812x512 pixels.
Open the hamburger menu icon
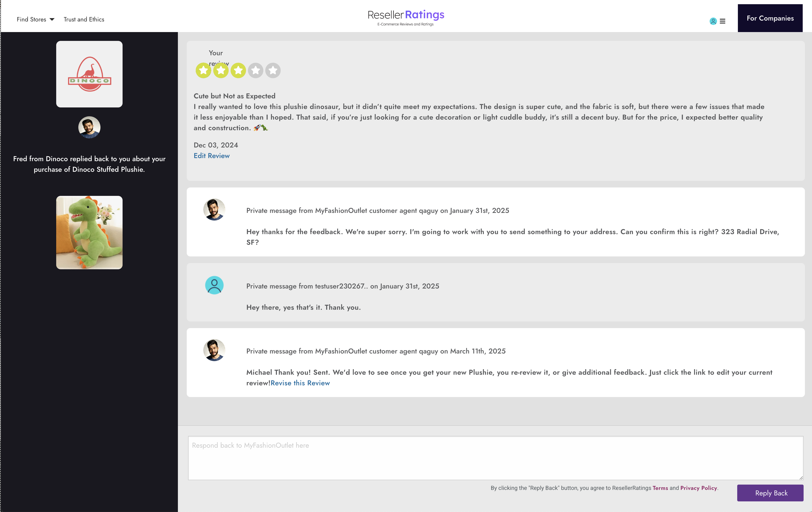[722, 21]
